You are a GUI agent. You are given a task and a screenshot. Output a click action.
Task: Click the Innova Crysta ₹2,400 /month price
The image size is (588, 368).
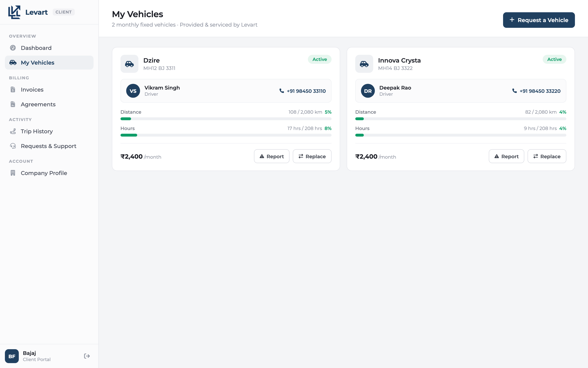[375, 156]
